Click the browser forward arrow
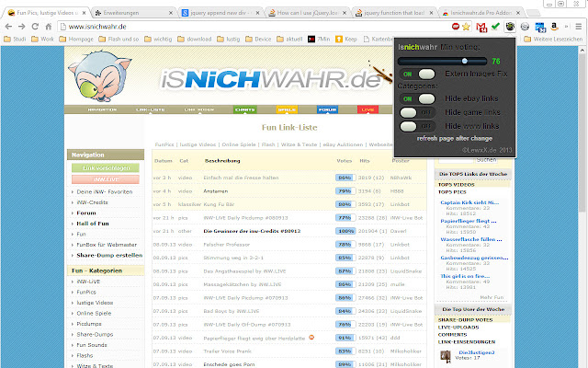The width and height of the screenshot is (588, 368). pos(22,27)
